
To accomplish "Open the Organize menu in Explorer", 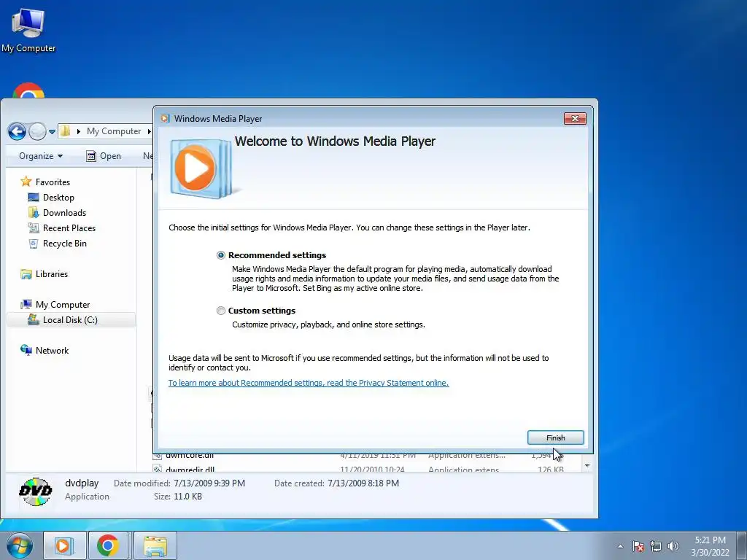I will [x=41, y=156].
